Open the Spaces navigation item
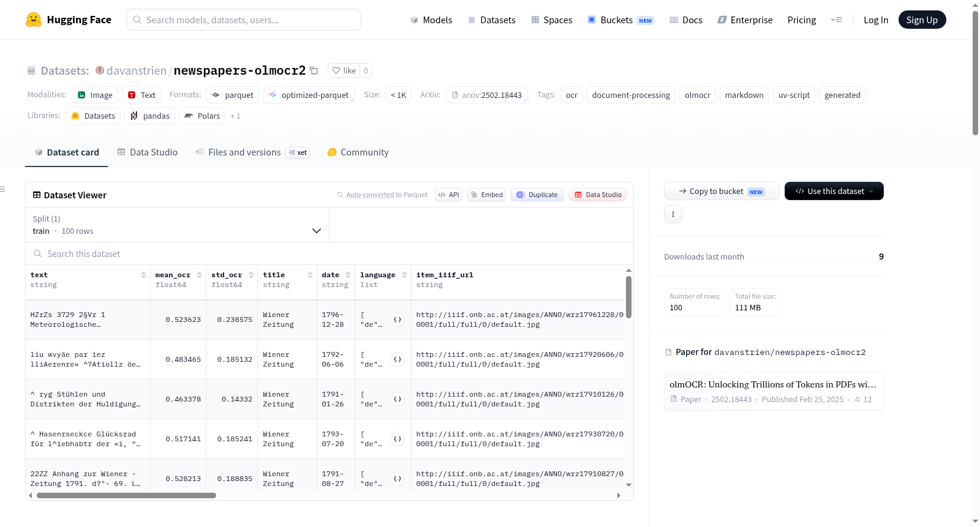This screenshot has width=980, height=527. [552, 20]
